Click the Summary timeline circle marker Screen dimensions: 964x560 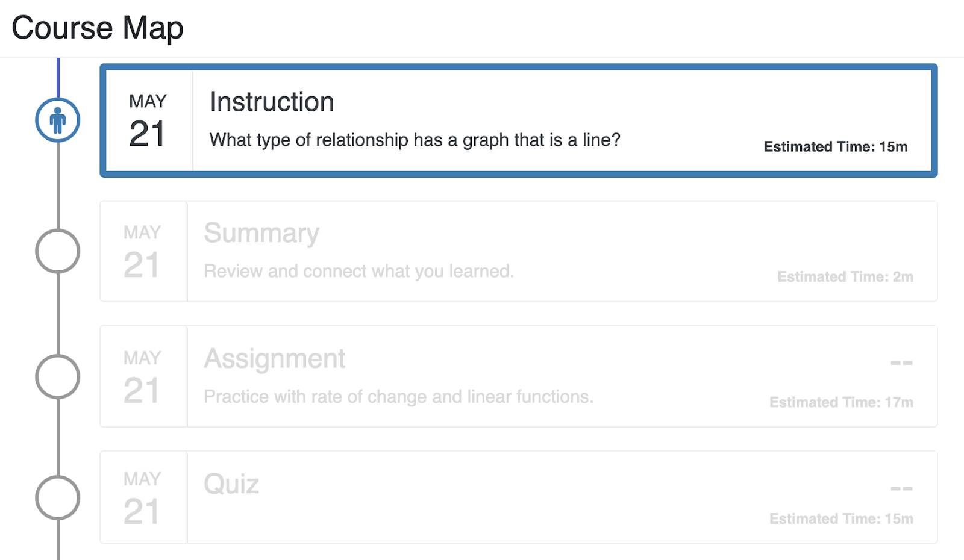[x=58, y=251]
